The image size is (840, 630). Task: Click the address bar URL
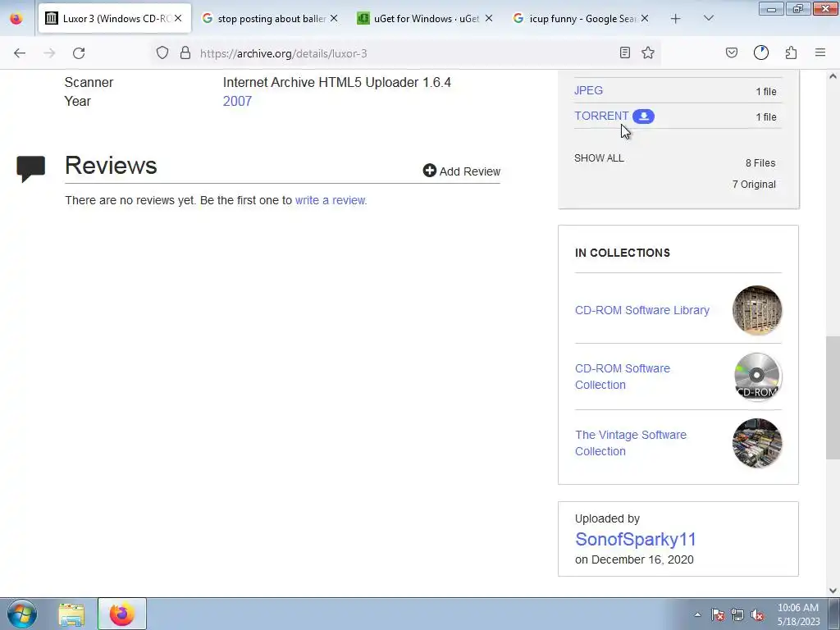tap(283, 53)
